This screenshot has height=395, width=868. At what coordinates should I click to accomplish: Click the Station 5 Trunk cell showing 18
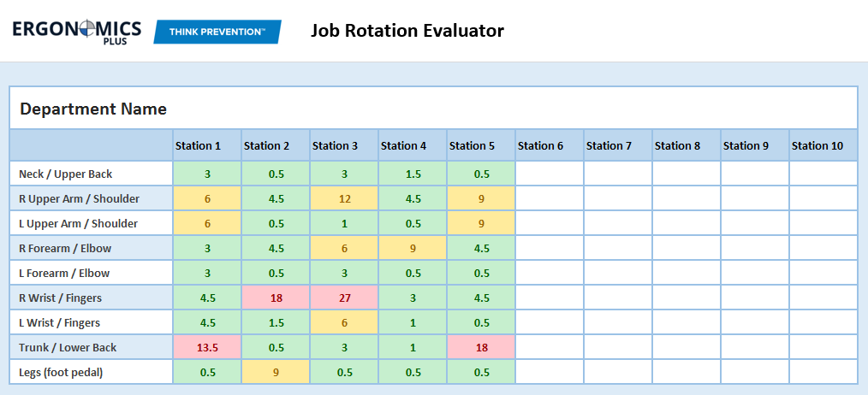481,347
